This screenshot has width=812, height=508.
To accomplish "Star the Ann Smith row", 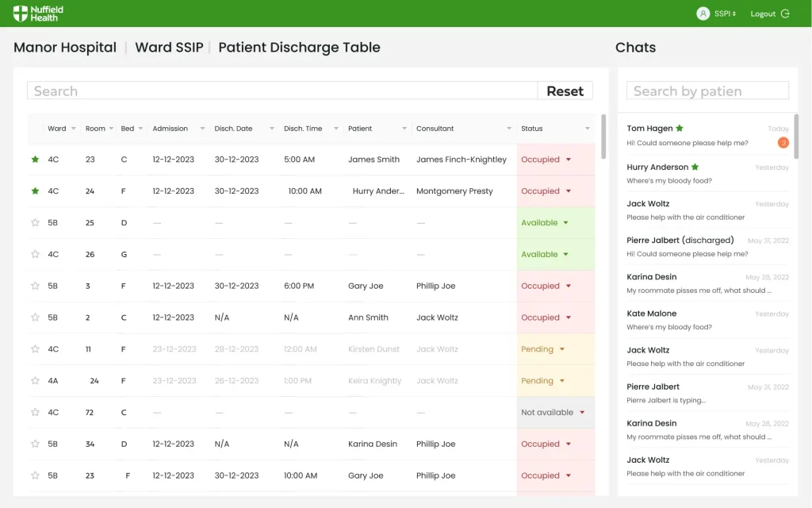I will point(35,317).
